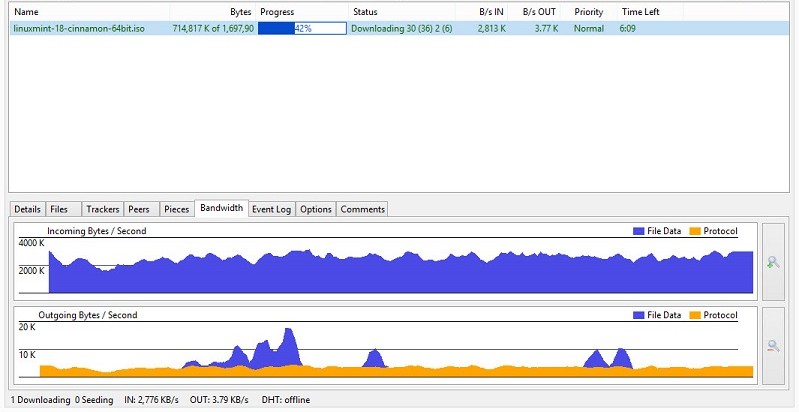This screenshot has height=412, width=799.
Task: Click blue File Data swatch in Incoming graph legend
Action: point(639,231)
